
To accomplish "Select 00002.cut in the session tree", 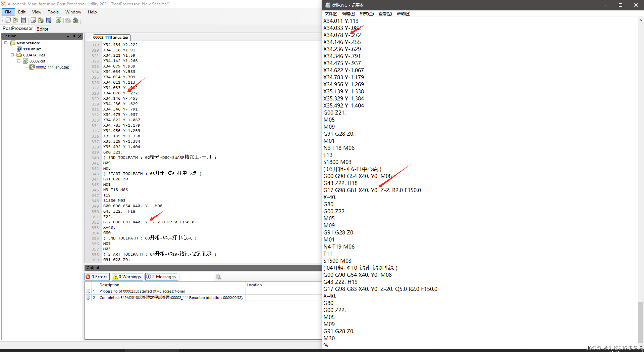I will [37, 61].
